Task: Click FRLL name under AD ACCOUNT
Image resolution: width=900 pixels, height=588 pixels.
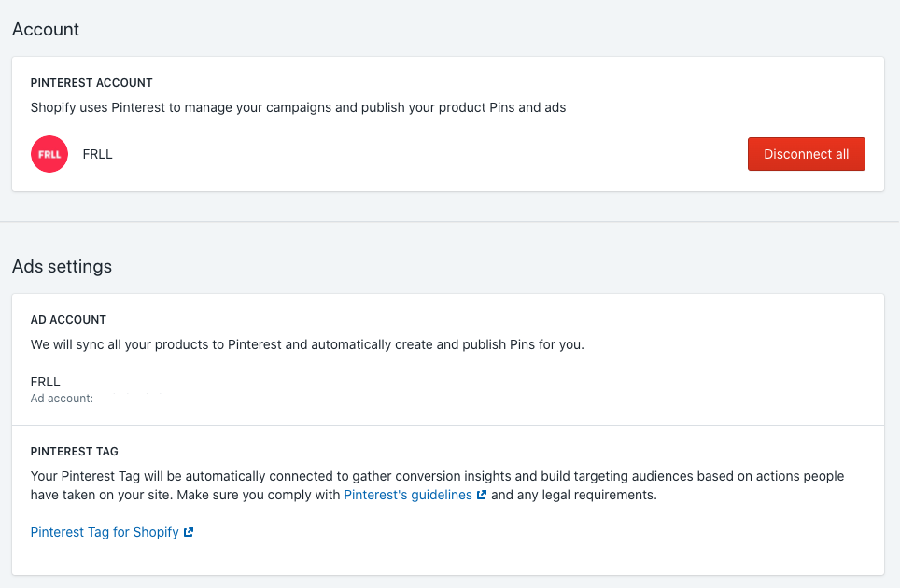Action: pyautogui.click(x=46, y=382)
